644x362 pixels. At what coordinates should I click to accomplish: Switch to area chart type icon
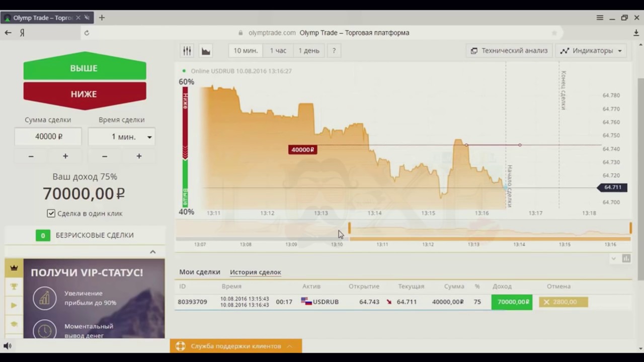click(206, 51)
